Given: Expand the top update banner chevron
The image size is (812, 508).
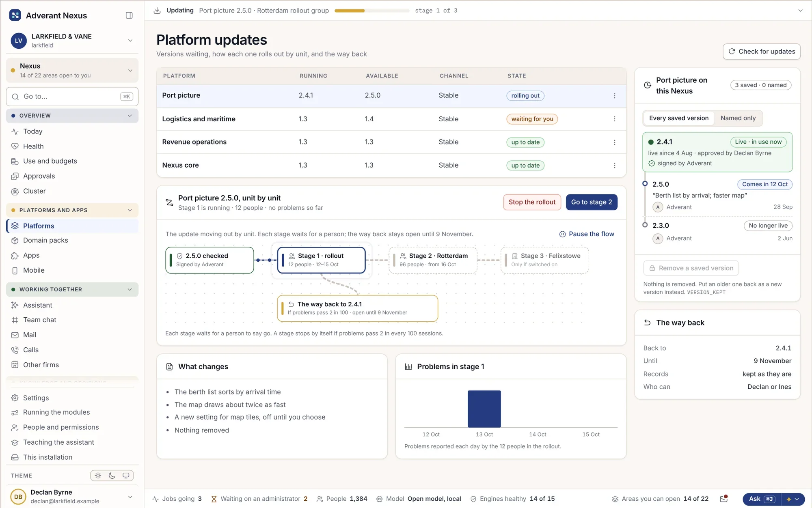Looking at the screenshot, I should click(800, 11).
